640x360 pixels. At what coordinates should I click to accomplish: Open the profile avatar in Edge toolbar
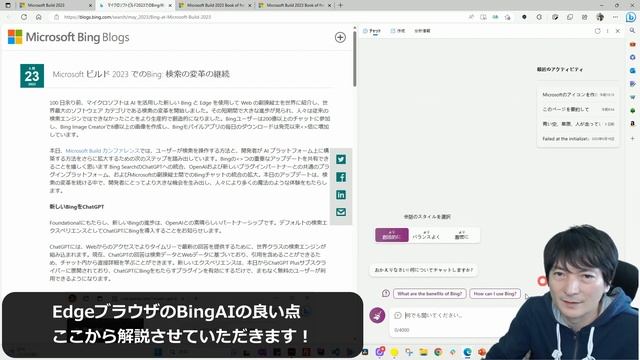[600, 17]
